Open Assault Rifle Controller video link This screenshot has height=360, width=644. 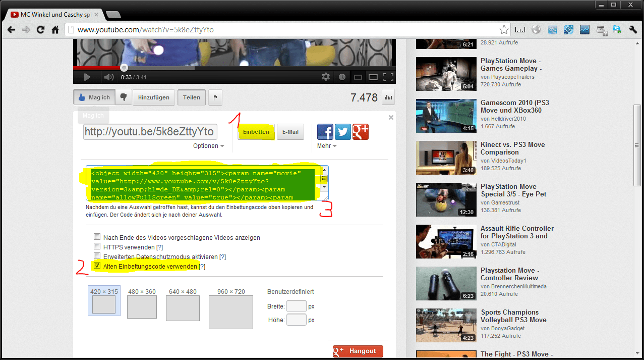tap(517, 232)
